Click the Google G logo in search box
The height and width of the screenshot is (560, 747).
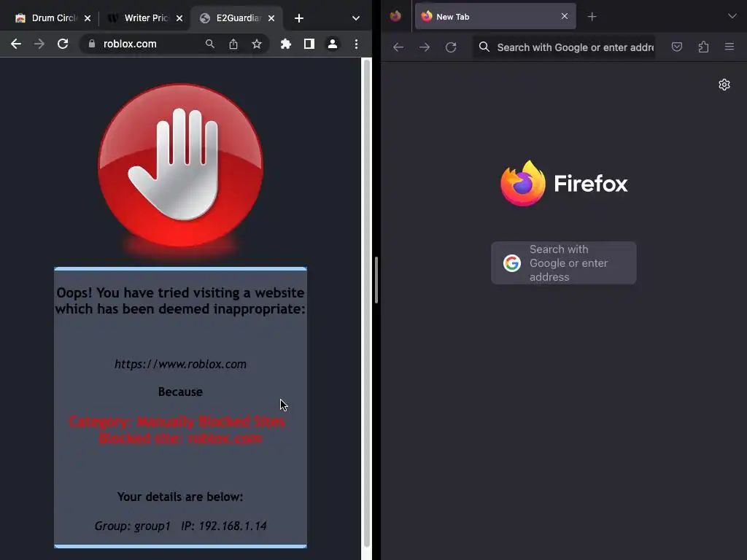(511, 262)
